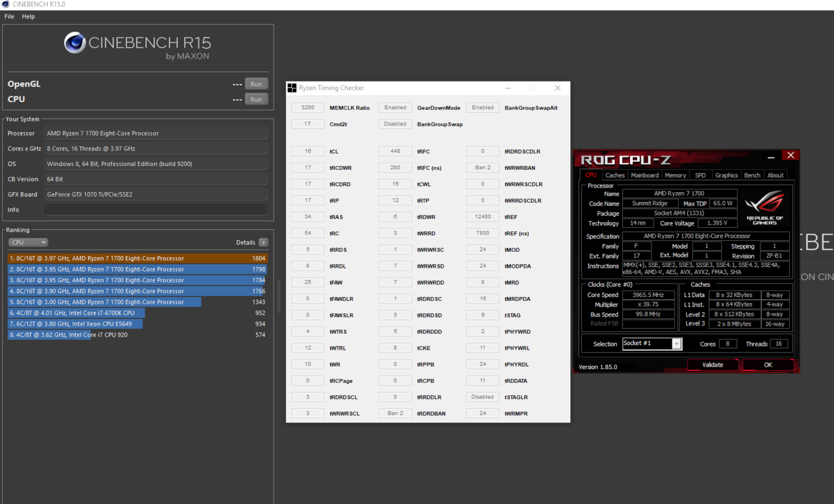The image size is (834, 504).
Task: Maximize the Ryzen Timing Checker window
Action: tap(532, 88)
